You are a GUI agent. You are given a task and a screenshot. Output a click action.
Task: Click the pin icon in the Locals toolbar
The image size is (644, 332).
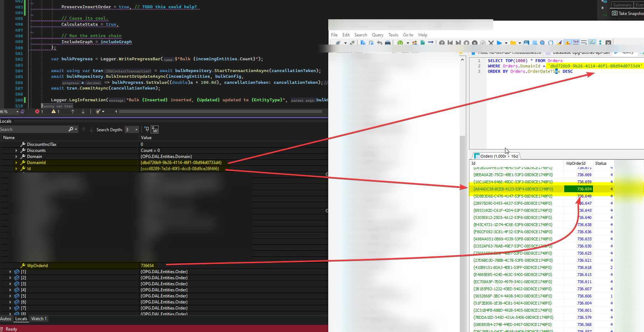click(146, 129)
